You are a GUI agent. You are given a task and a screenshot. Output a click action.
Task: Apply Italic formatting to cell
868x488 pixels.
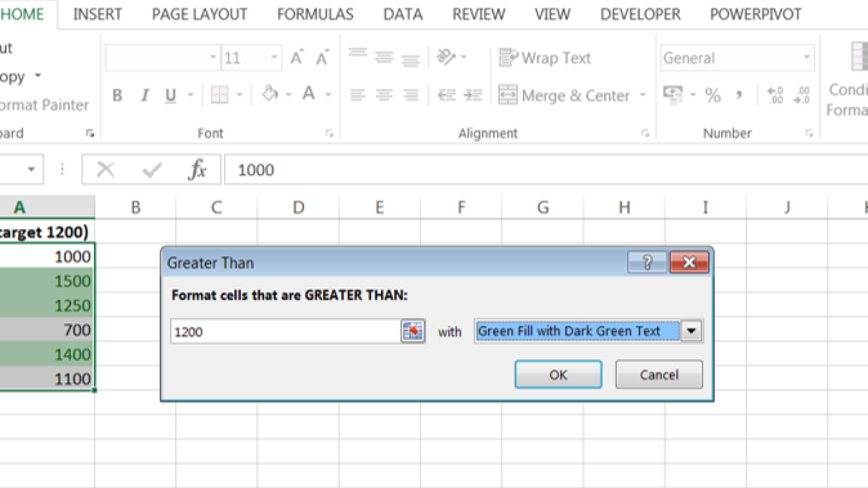144,95
